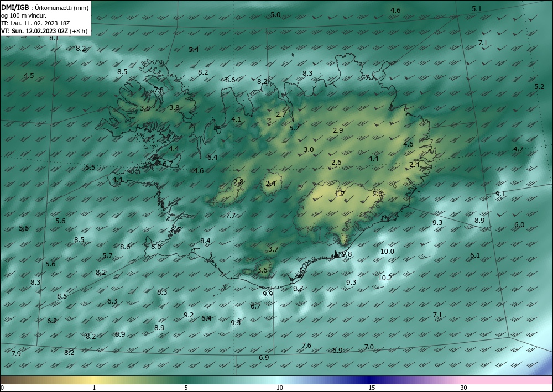Click the 9.2 value on the map
The height and width of the screenshot is (392, 553).
(189, 315)
